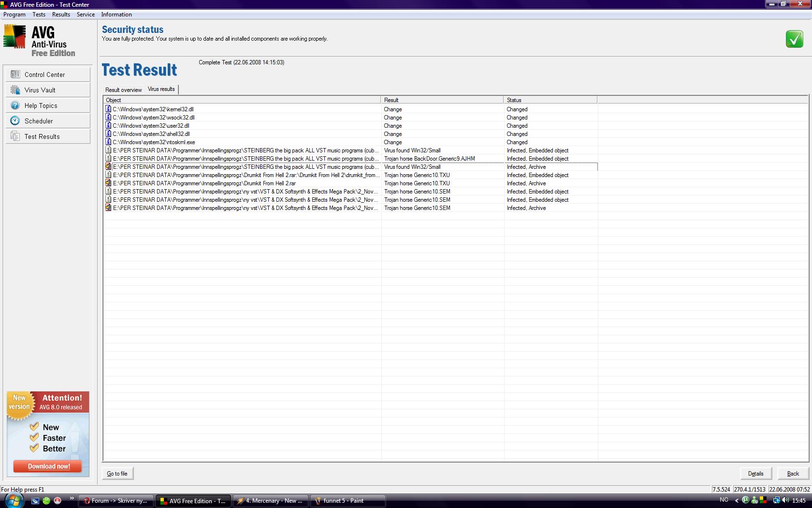Viewport: 812px width, 508px height.
Task: Click the Object column header
Action: click(242, 100)
